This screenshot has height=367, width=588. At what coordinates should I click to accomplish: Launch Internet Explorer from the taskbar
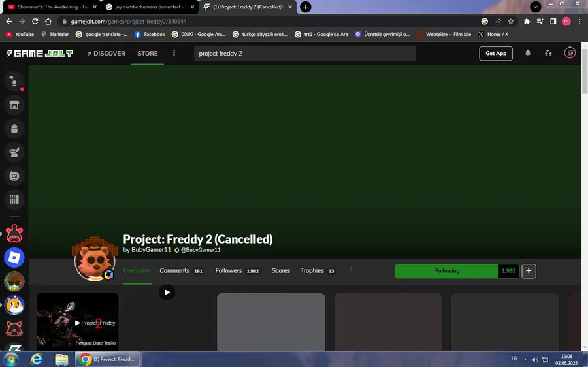click(x=37, y=359)
